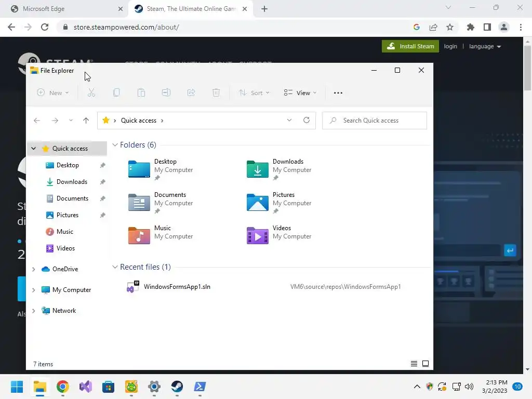Click the Google icon in browser address bar
Image resolution: width=532 pixels, height=399 pixels.
click(x=417, y=27)
